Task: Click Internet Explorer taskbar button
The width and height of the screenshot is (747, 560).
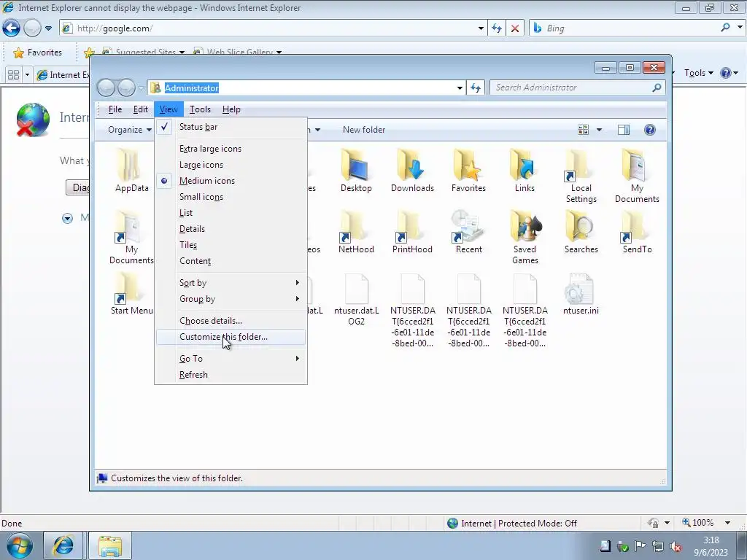Action: click(63, 545)
